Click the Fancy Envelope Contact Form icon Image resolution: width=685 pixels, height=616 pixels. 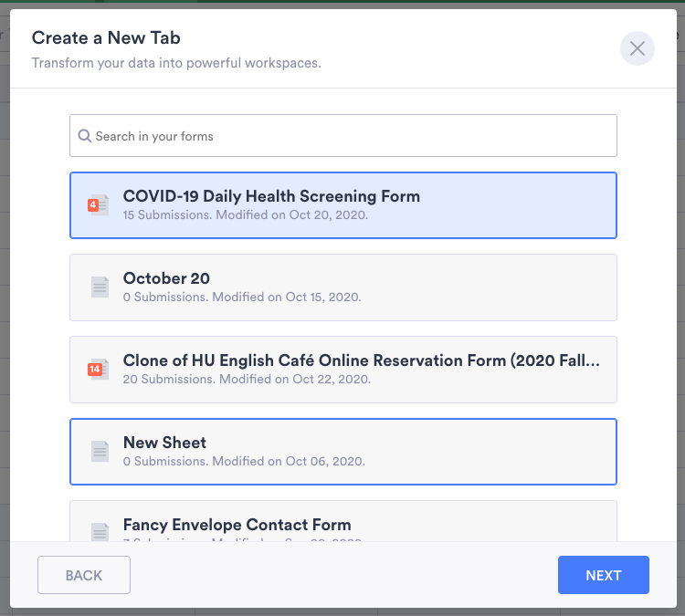coord(100,532)
